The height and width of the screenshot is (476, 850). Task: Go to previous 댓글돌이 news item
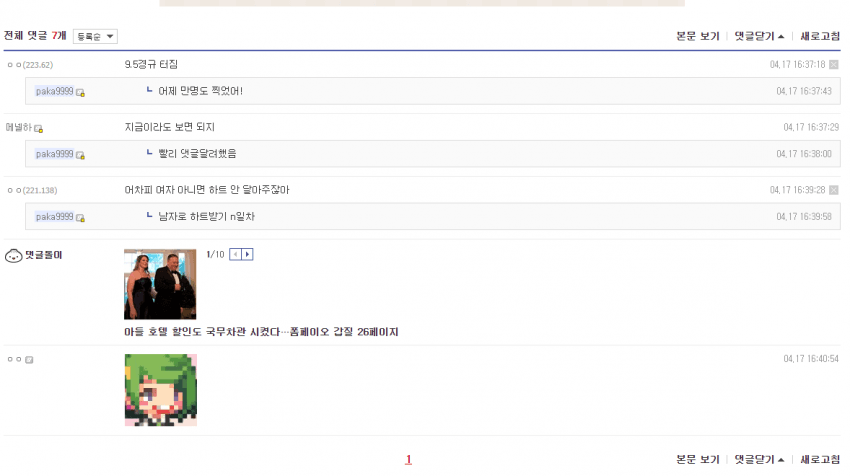(235, 254)
